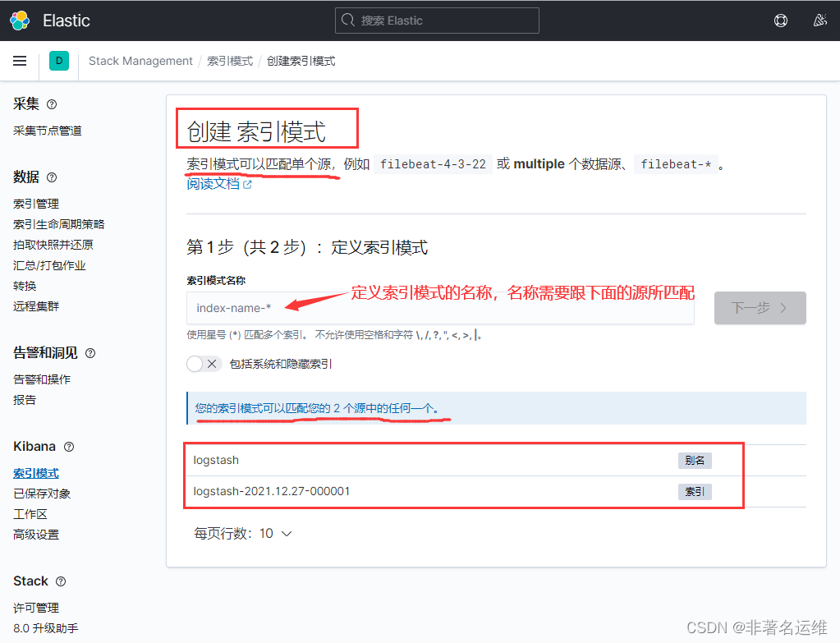Click the 别名 badge
The image size is (840, 643).
tap(695, 460)
